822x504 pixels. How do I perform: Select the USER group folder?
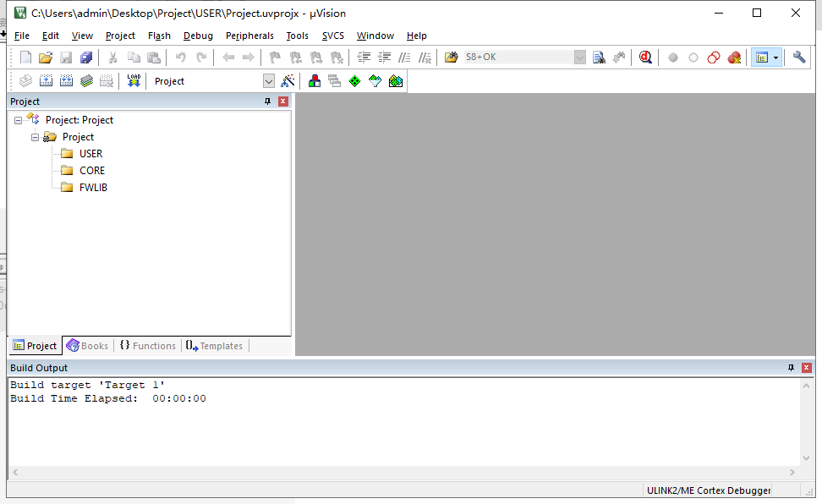pos(90,154)
